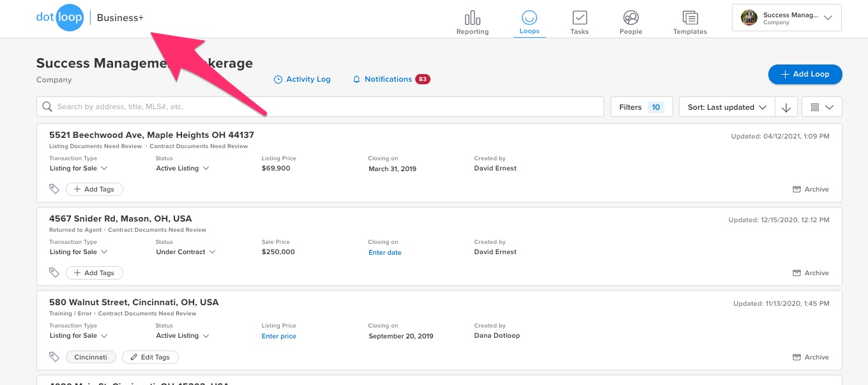Switch to the Loops tab
The width and height of the screenshot is (868, 385).
tap(529, 22)
